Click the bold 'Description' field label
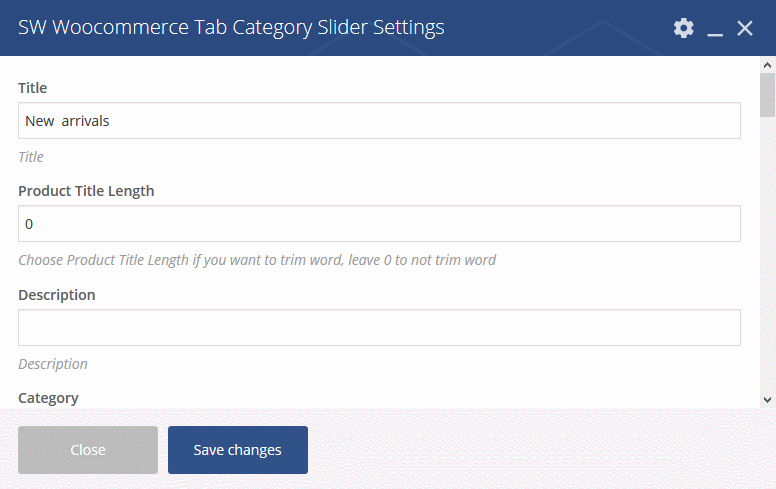The width and height of the screenshot is (776, 489). pos(57,295)
